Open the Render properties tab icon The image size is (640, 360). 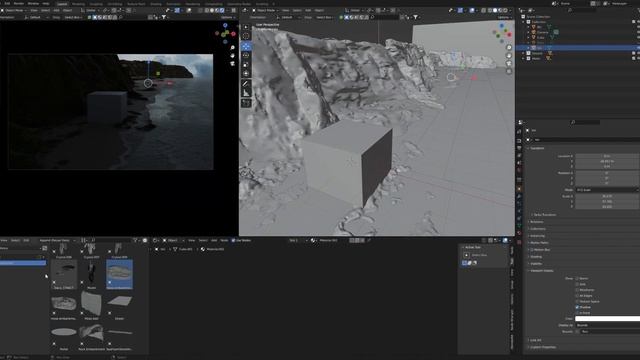(519, 140)
